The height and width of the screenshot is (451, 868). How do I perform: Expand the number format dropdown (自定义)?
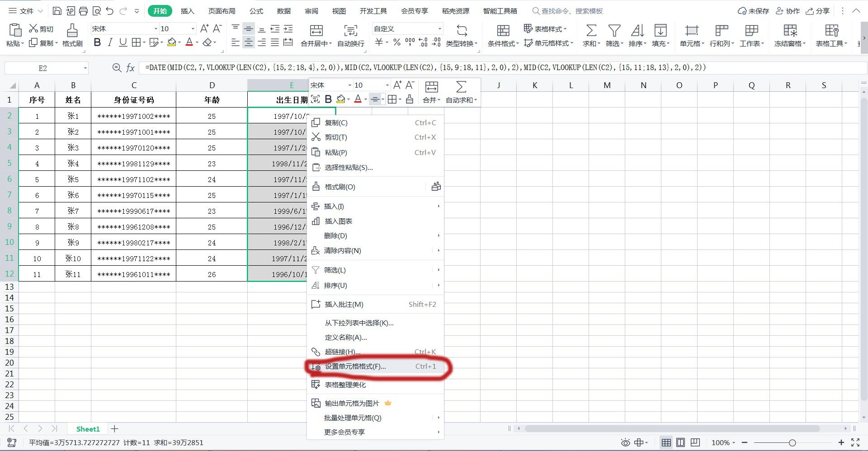439,29
